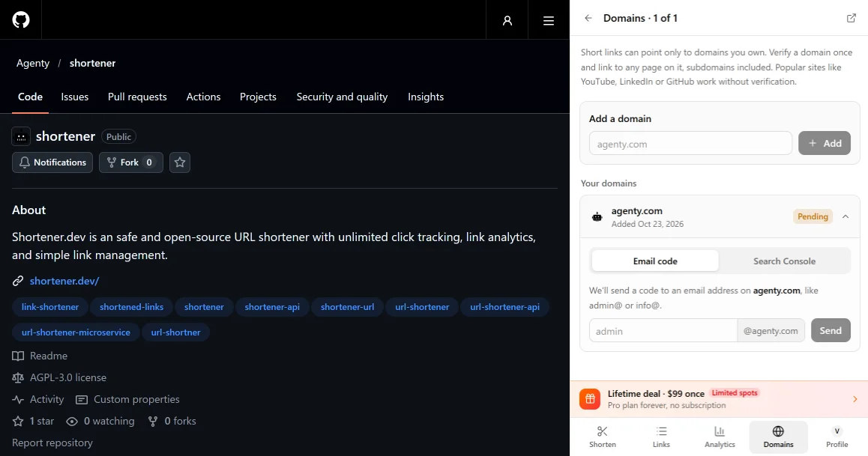
Task: Open the Actions tab
Action: 203,97
